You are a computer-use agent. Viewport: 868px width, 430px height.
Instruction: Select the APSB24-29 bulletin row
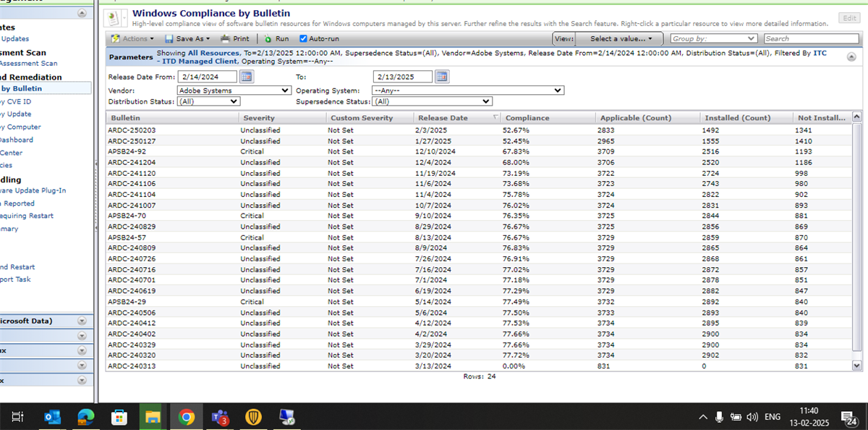tap(479, 302)
